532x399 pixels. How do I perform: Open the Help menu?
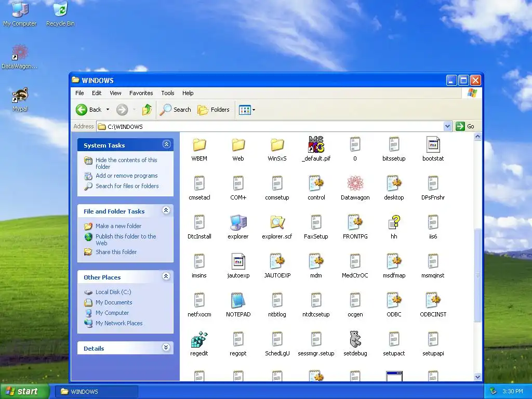point(188,93)
